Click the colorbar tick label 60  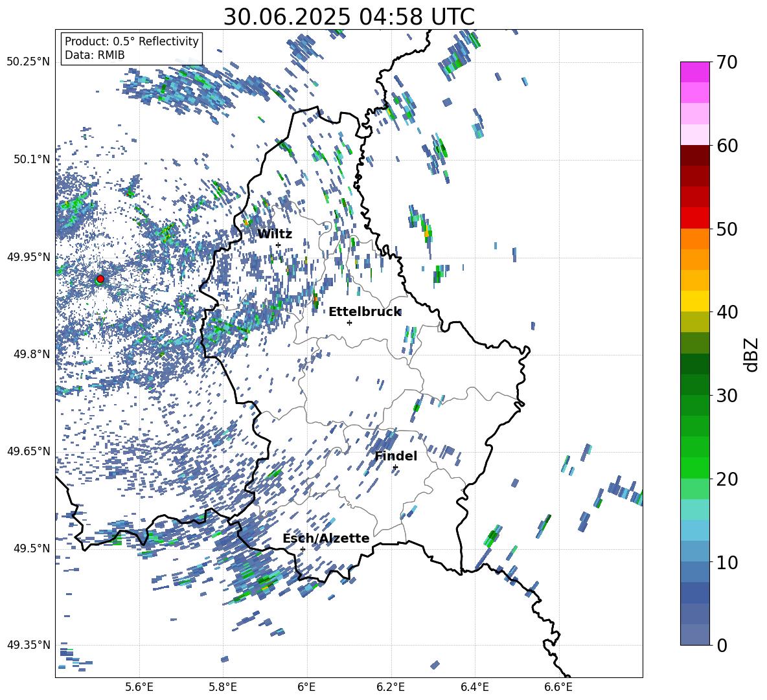727,146
